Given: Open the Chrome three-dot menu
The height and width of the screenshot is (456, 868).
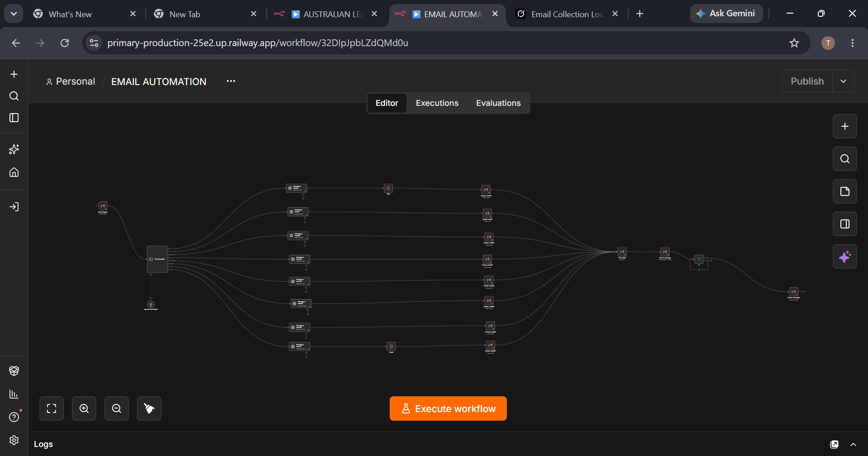Looking at the screenshot, I should tap(853, 43).
